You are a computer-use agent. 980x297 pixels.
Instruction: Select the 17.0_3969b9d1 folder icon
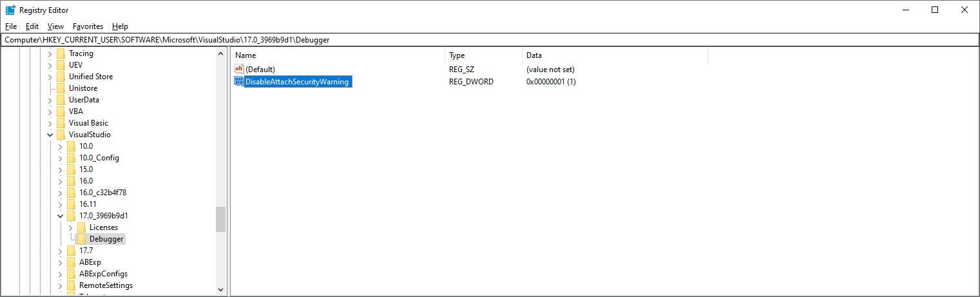72,216
